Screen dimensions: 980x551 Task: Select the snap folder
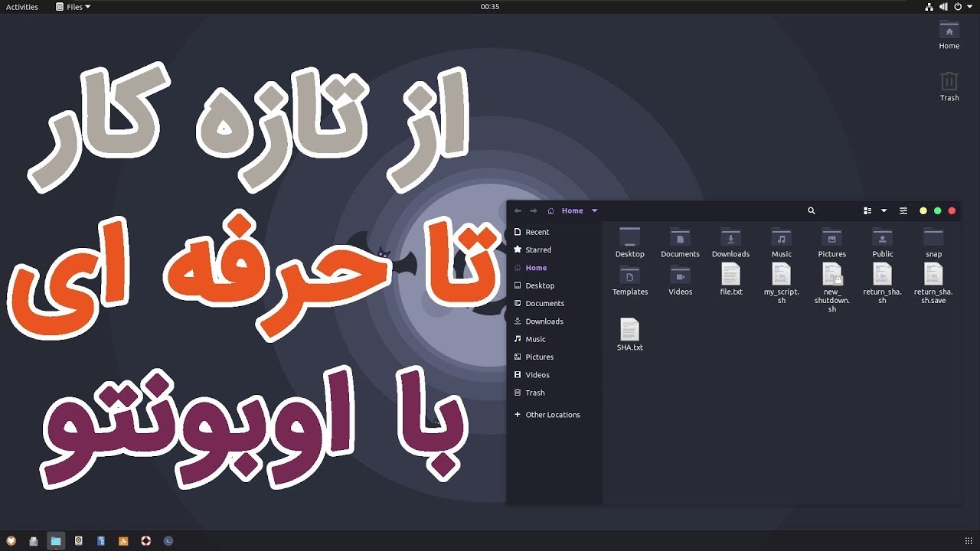coord(933,243)
